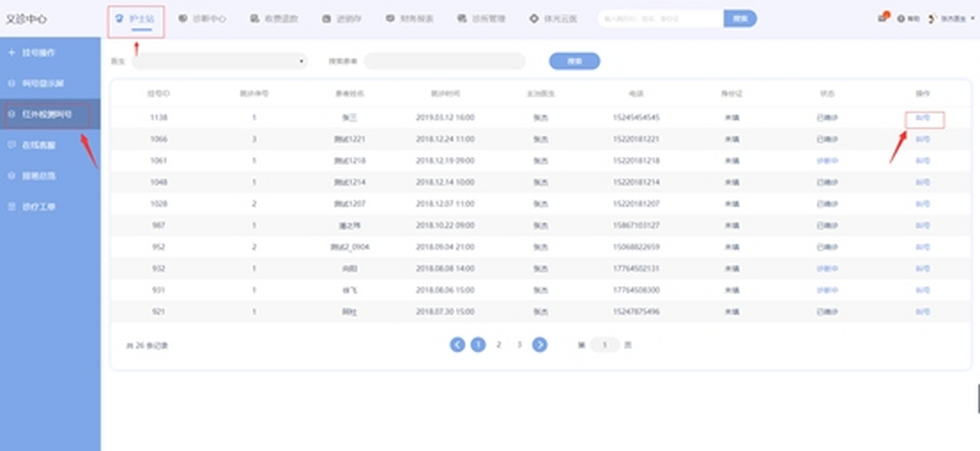Image resolution: width=980 pixels, height=451 pixels.
Task: Click the blue status in row 1061
Action: click(x=827, y=160)
